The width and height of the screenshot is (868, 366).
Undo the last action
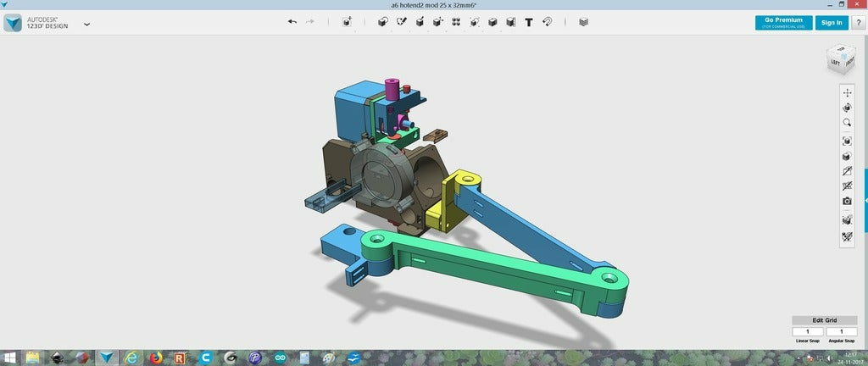(x=292, y=22)
